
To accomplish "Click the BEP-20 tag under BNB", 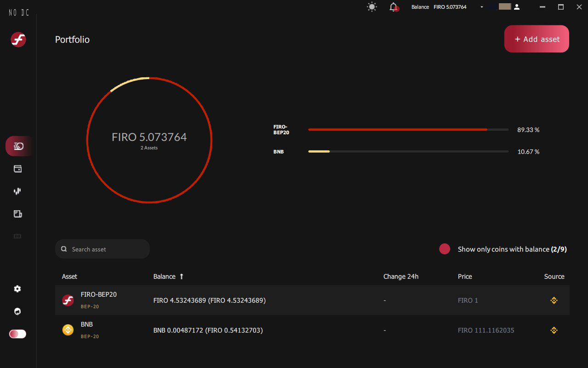I will point(90,336).
